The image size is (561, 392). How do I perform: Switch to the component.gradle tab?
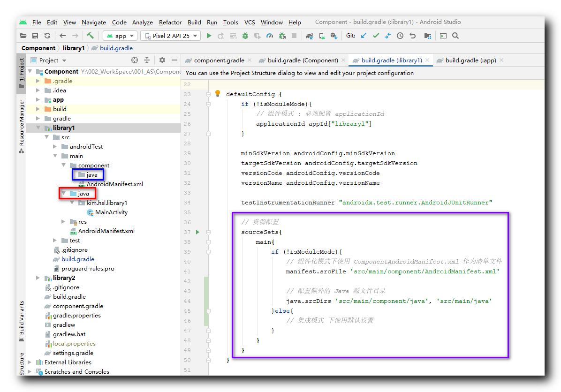218,60
